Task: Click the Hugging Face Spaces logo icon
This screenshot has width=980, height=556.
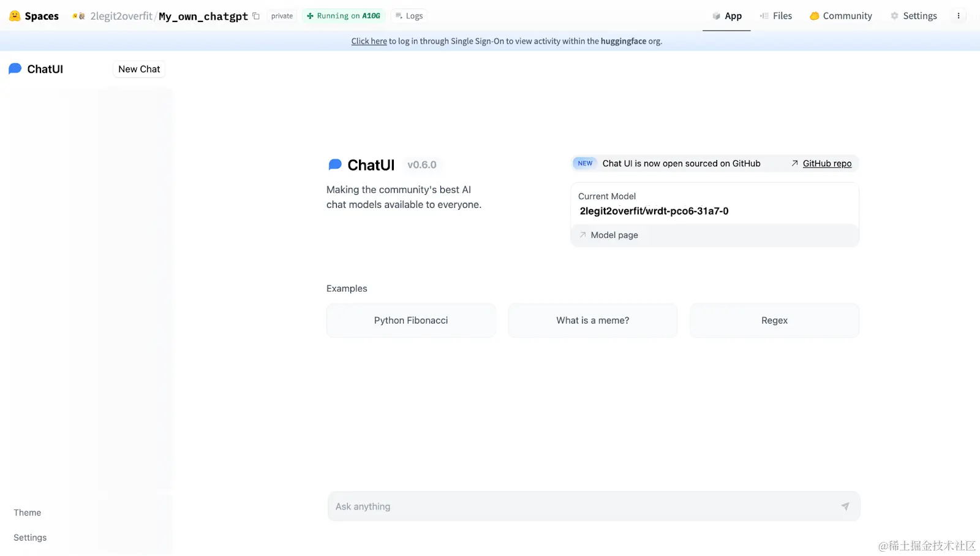Action: [15, 16]
